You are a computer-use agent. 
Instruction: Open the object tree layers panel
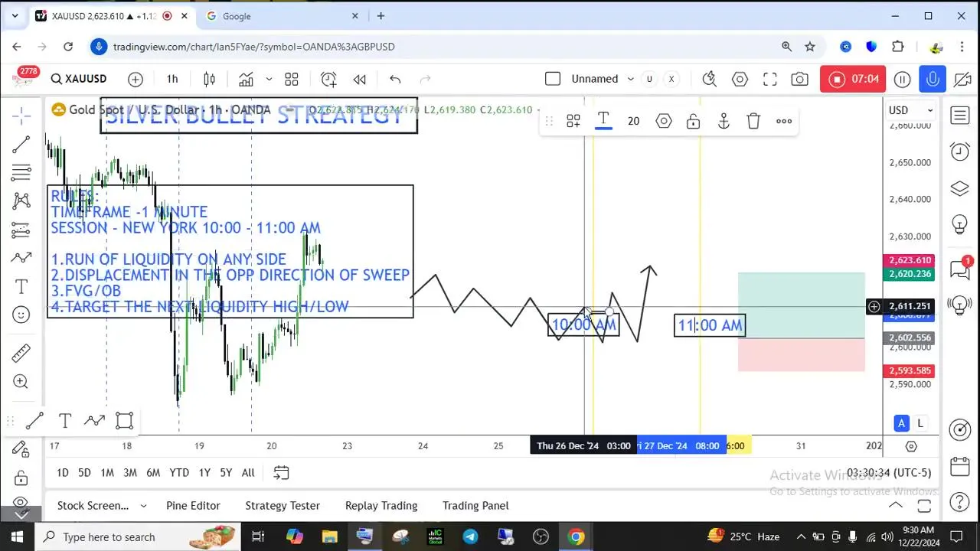959,188
